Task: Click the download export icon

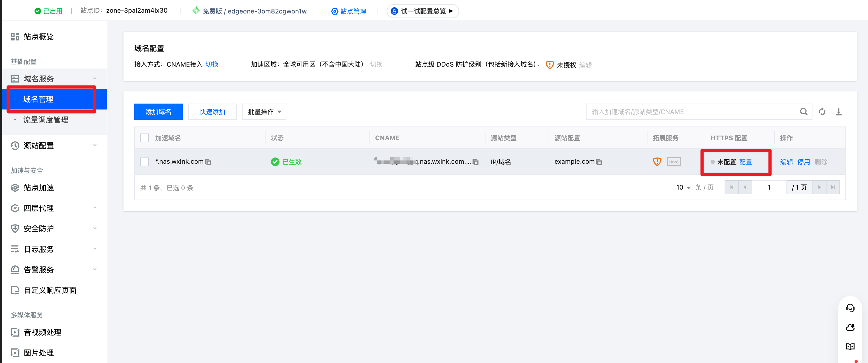Action: tap(838, 112)
